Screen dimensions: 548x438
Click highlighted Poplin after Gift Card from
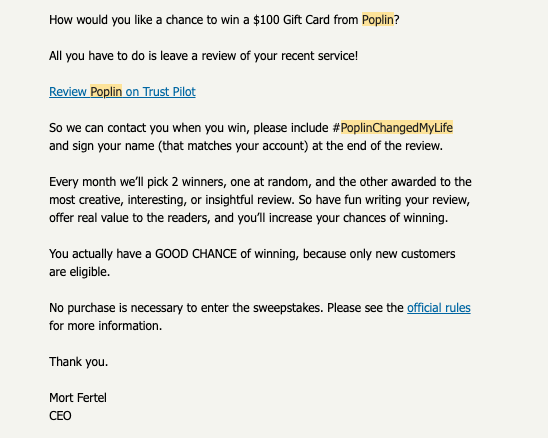[x=378, y=20]
